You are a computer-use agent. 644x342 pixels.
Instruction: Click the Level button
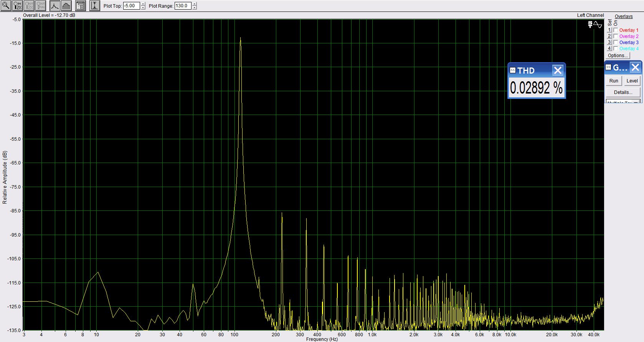click(632, 81)
